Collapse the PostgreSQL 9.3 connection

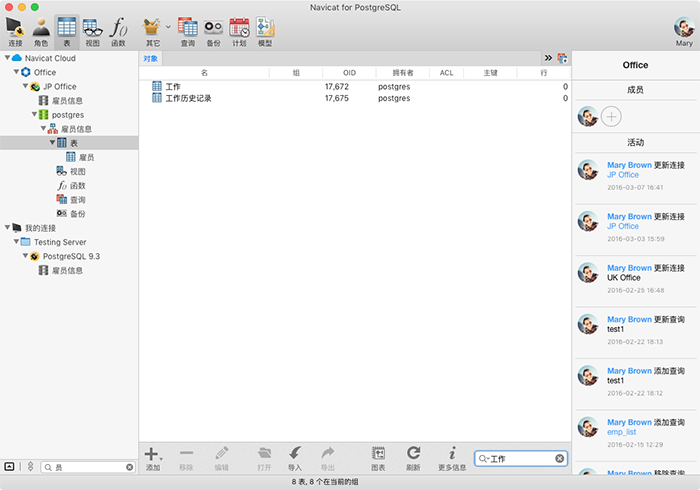click(25, 256)
